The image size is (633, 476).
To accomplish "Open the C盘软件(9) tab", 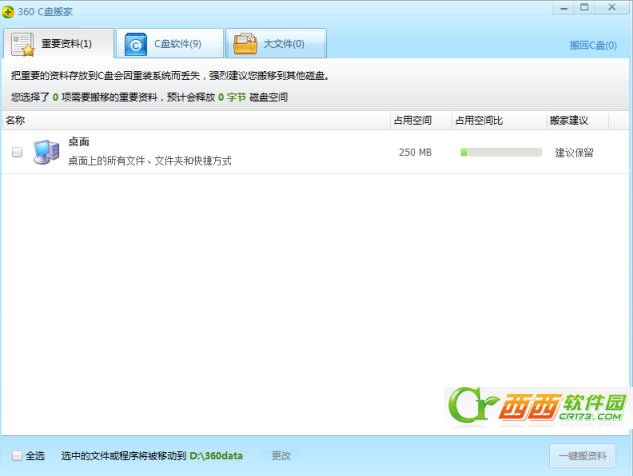I will pyautogui.click(x=170, y=44).
